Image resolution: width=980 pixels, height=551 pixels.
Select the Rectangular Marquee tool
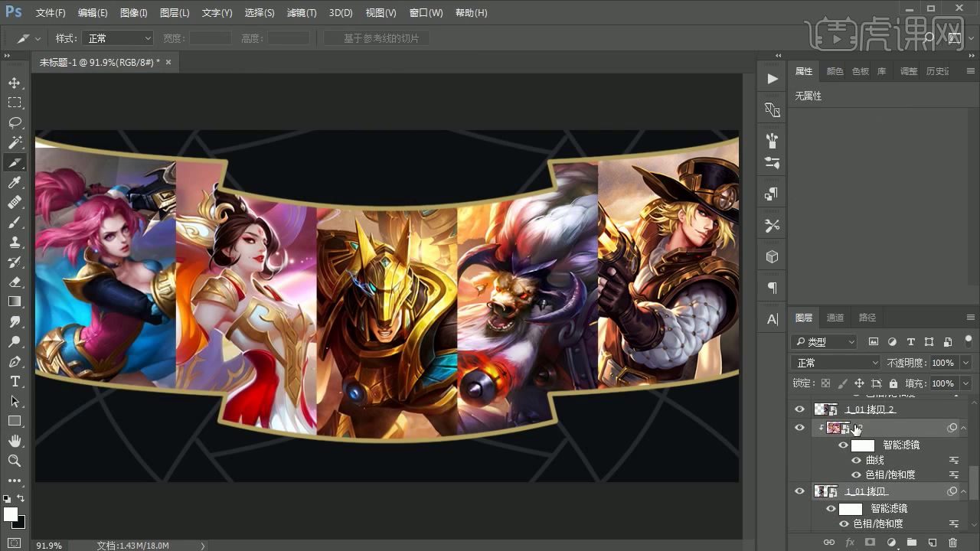click(x=15, y=103)
